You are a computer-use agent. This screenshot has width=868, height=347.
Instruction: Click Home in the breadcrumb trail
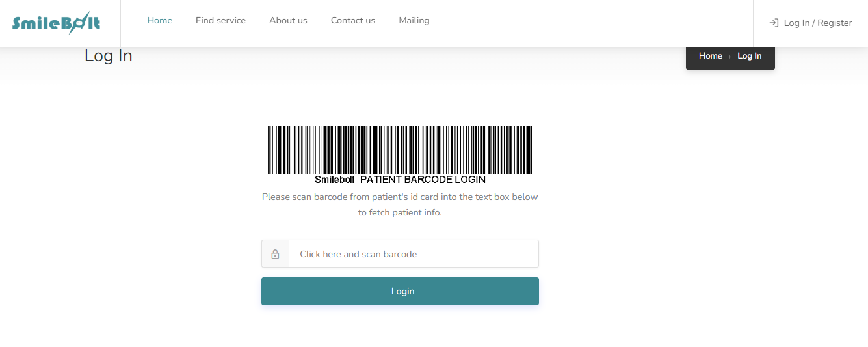710,56
